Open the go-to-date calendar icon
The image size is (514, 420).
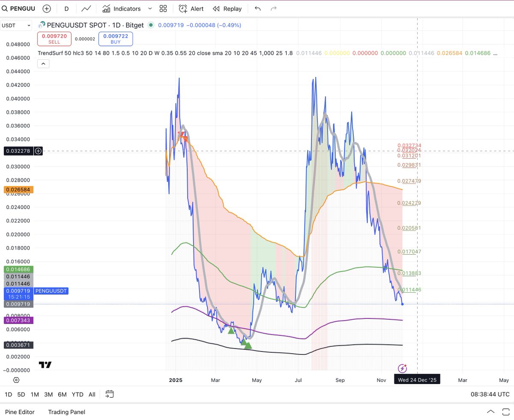(x=110, y=394)
